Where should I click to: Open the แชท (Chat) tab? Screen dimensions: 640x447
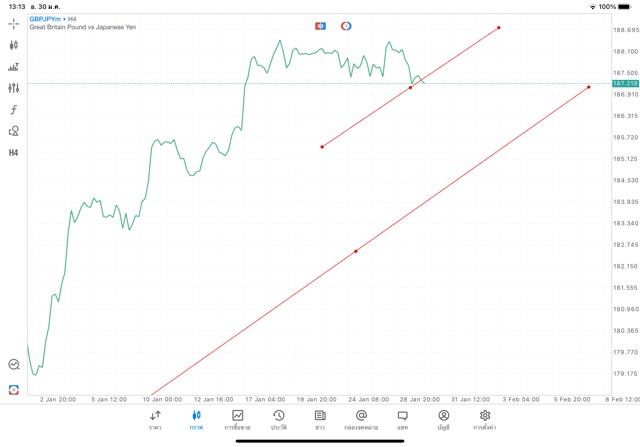coord(402,420)
